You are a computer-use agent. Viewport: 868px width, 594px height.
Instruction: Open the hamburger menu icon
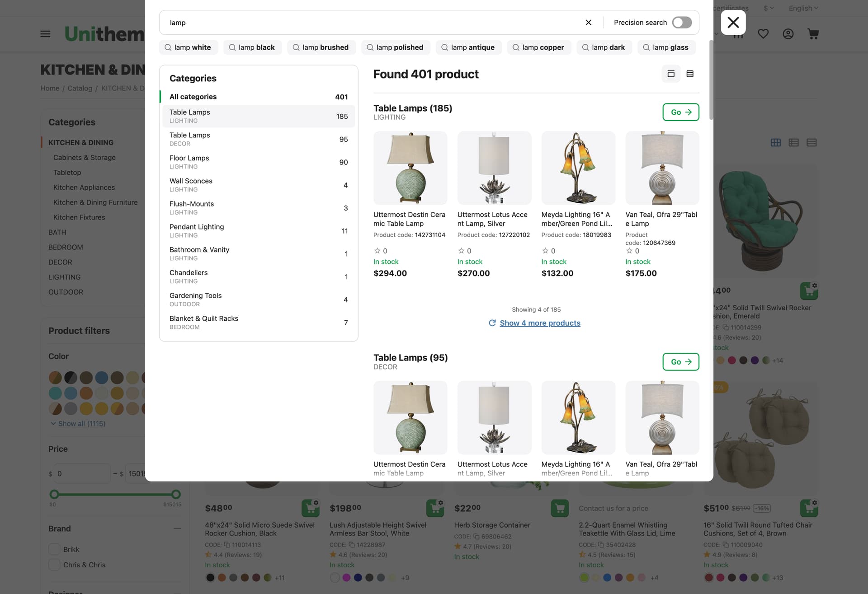click(45, 34)
